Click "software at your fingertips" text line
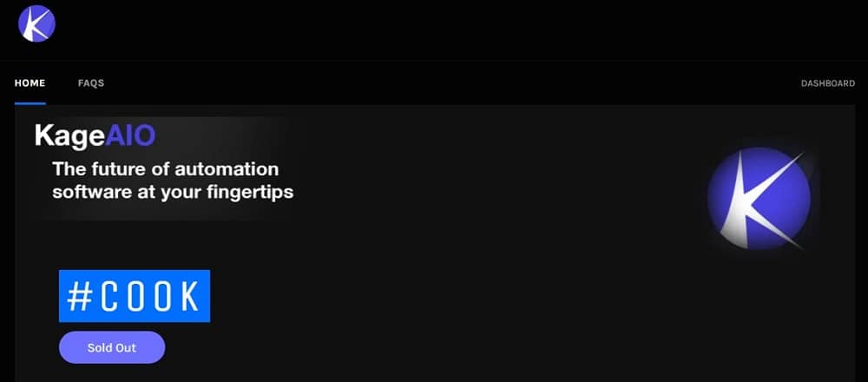 click(173, 193)
